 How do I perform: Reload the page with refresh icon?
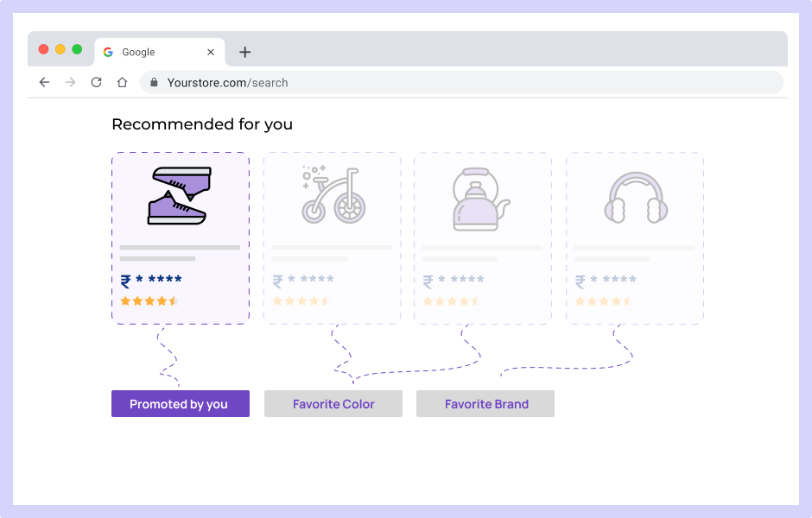point(97,82)
